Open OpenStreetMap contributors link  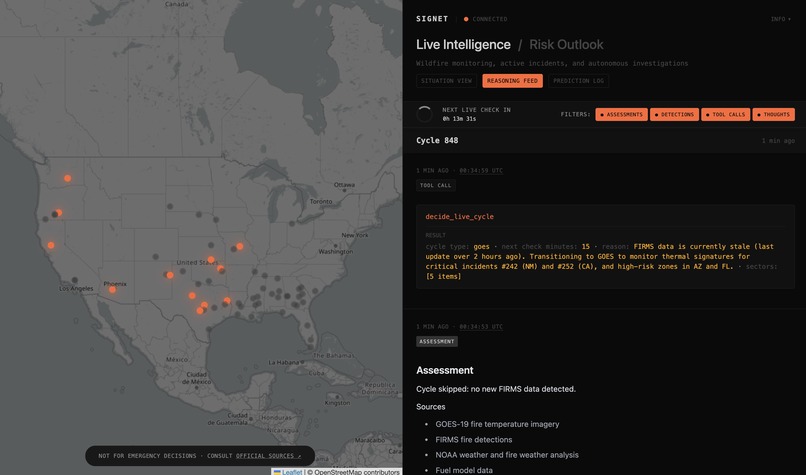(x=356, y=471)
